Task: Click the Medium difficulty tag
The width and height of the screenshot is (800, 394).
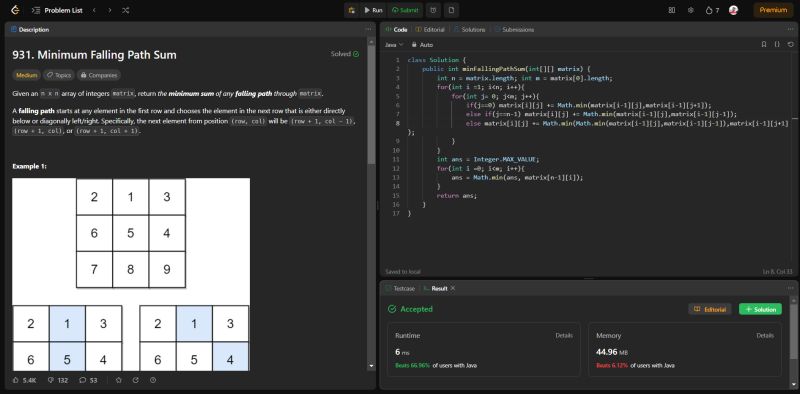Action: pos(27,75)
